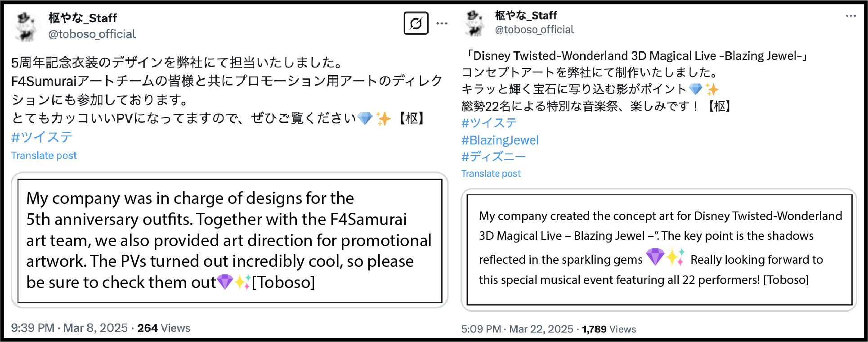Viewport: 868px width, 342px height.
Task: Click the 枢やな_Staff name on right post
Action: click(x=526, y=15)
